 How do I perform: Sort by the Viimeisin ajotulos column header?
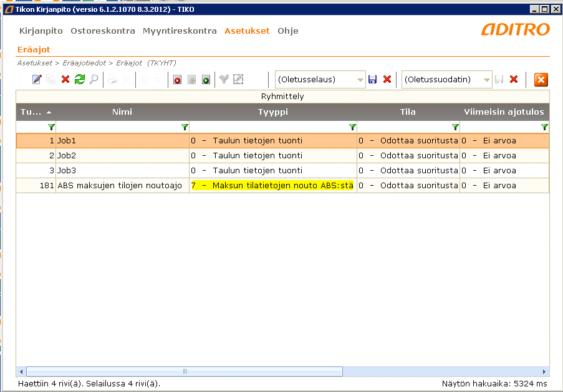pyautogui.click(x=504, y=112)
